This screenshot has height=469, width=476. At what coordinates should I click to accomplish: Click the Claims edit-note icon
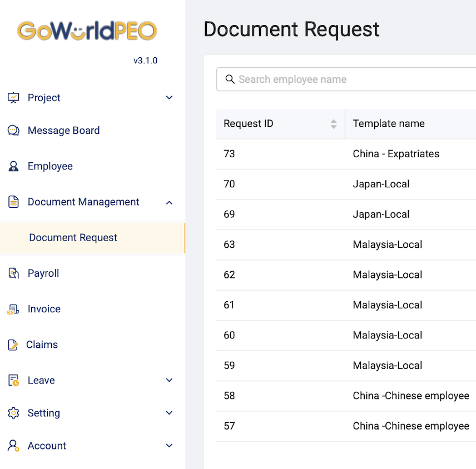13,345
